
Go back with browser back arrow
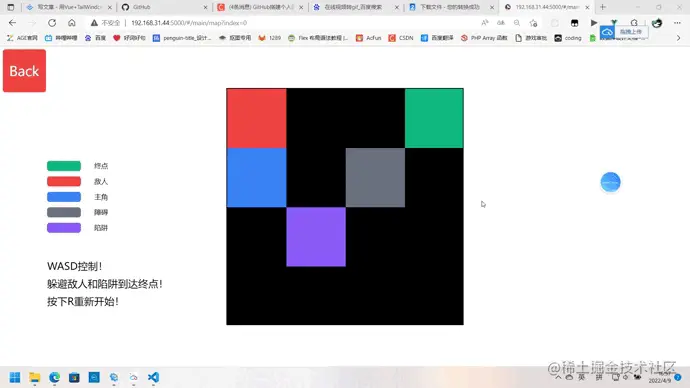[x=12, y=23]
